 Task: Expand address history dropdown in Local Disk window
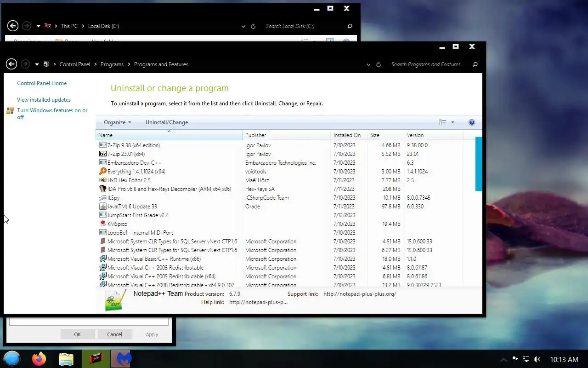(243, 27)
